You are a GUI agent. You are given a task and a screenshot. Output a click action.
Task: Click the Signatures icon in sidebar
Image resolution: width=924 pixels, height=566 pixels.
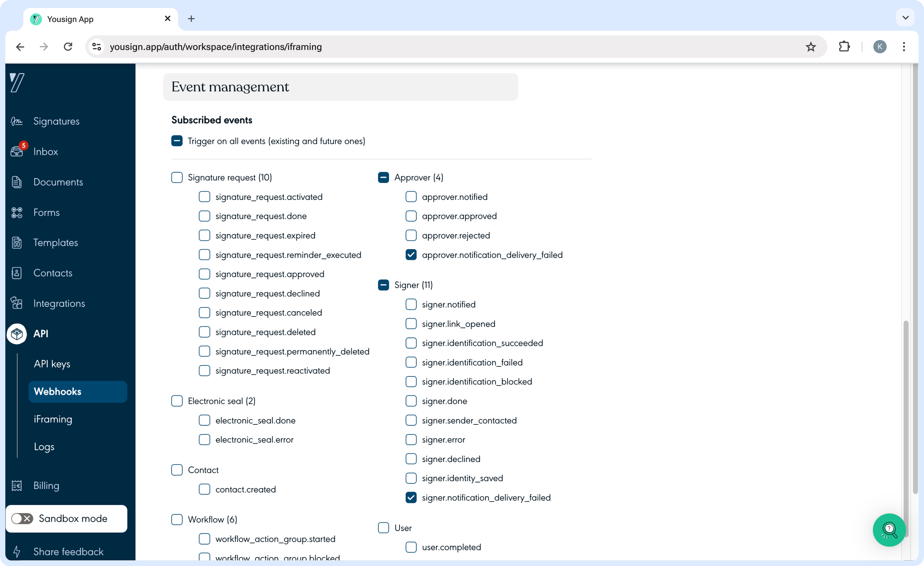pyautogui.click(x=17, y=121)
